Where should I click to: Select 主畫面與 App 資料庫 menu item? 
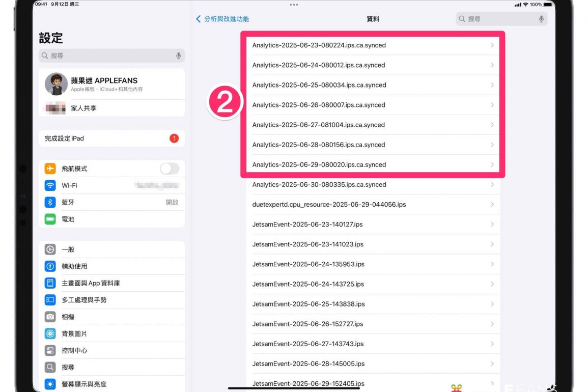click(91, 283)
